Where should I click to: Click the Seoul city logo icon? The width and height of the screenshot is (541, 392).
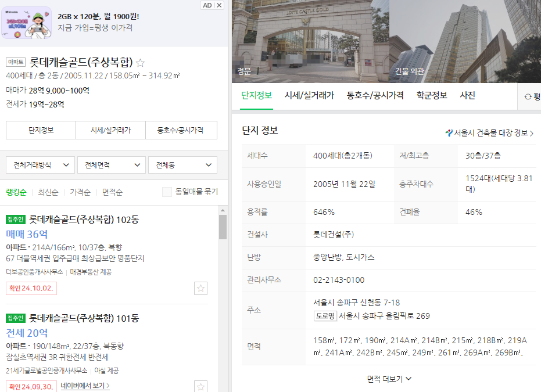[449, 133]
